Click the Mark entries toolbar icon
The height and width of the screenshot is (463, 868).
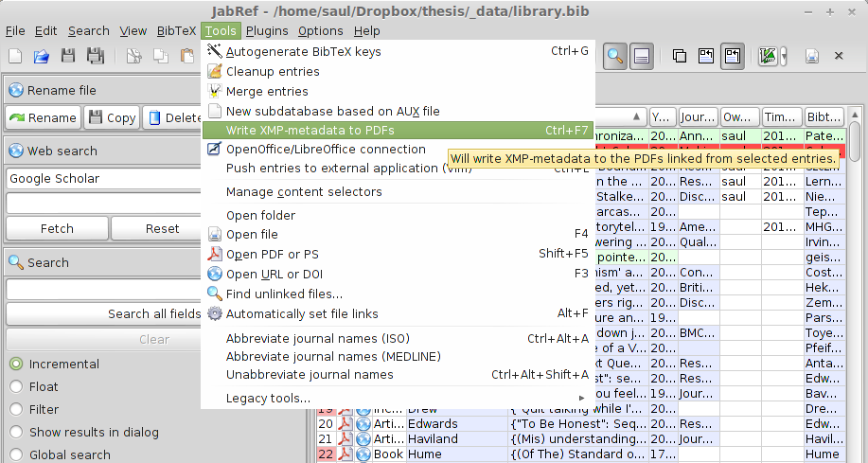tap(768, 56)
